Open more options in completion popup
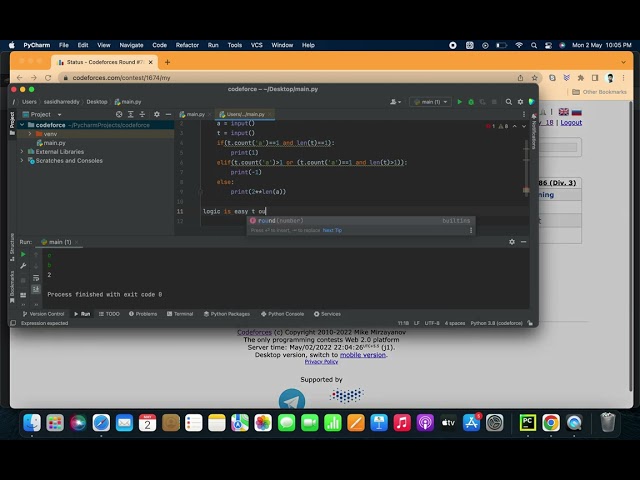Screen dimensions: 640x480 [x=471, y=230]
